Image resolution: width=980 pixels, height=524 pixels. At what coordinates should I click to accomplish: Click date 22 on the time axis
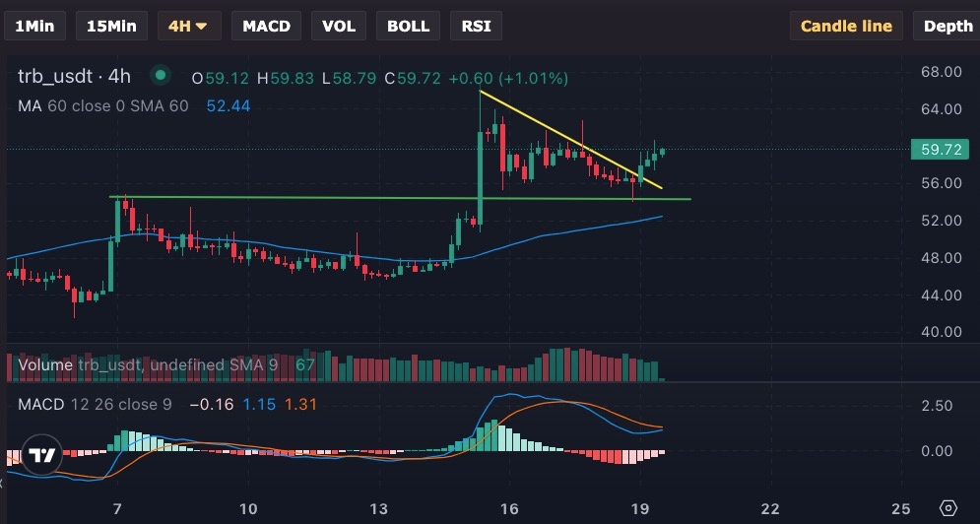click(x=770, y=508)
